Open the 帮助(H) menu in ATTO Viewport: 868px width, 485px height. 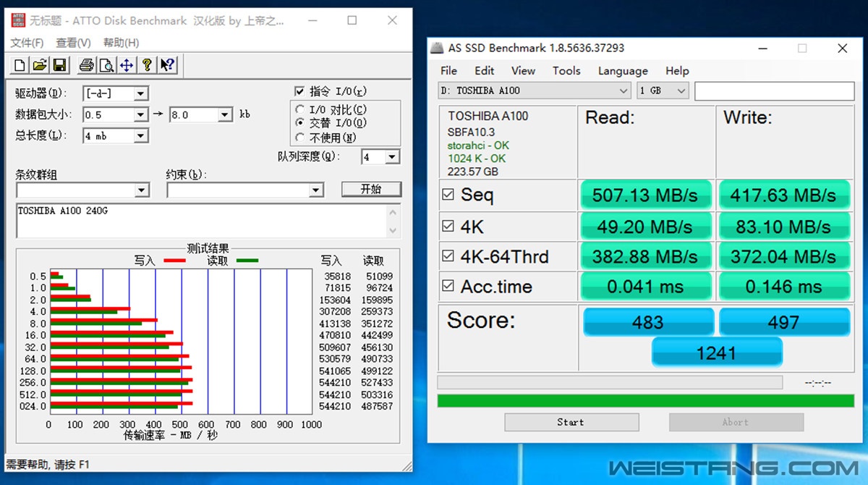click(x=120, y=43)
